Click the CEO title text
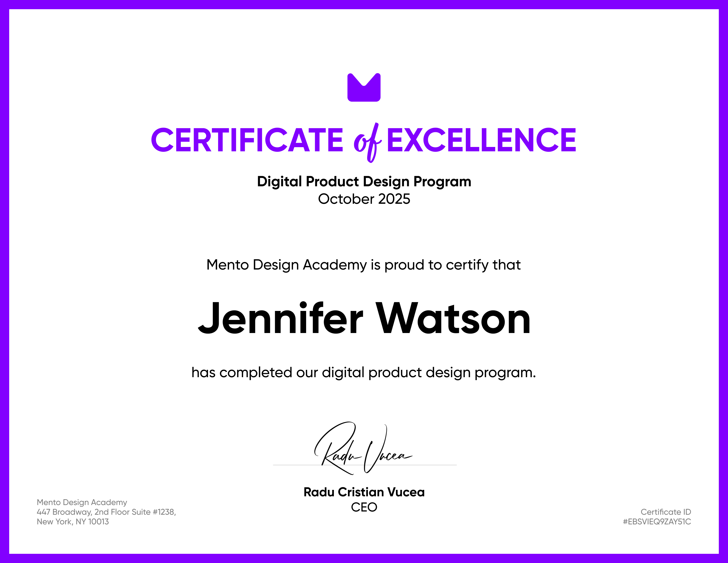The width and height of the screenshot is (728, 563). 364,507
